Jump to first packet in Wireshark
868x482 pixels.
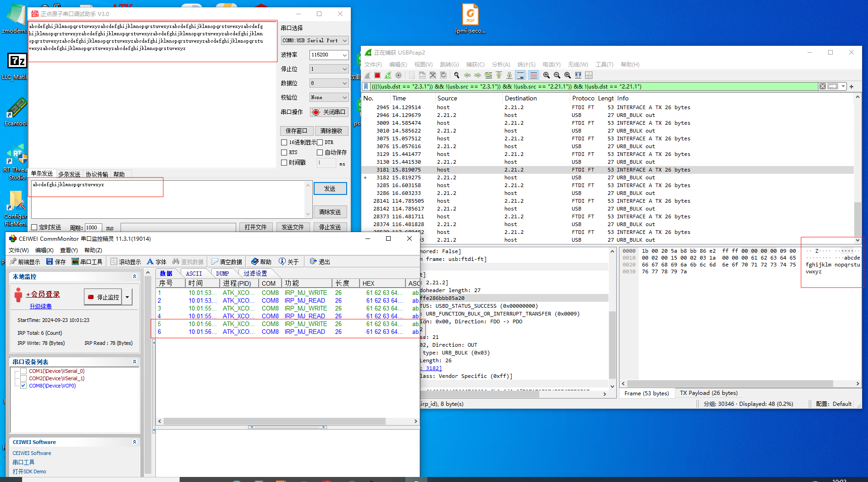[x=499, y=75]
